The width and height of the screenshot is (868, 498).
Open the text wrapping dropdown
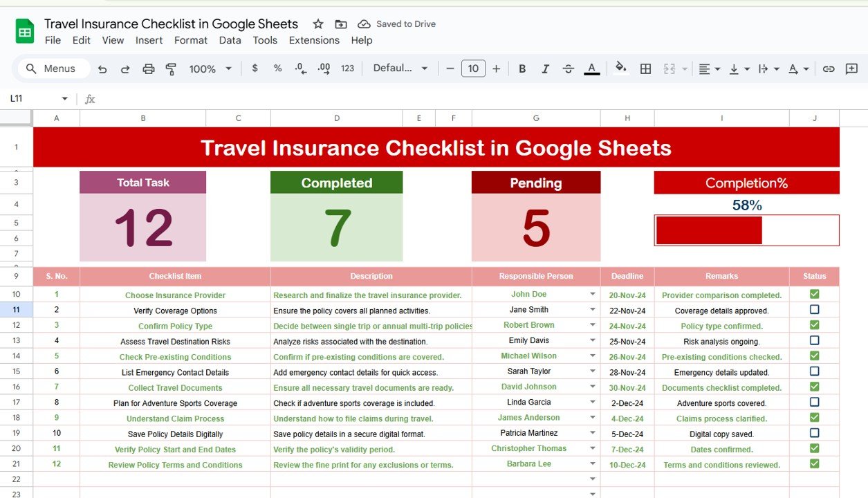click(x=768, y=68)
